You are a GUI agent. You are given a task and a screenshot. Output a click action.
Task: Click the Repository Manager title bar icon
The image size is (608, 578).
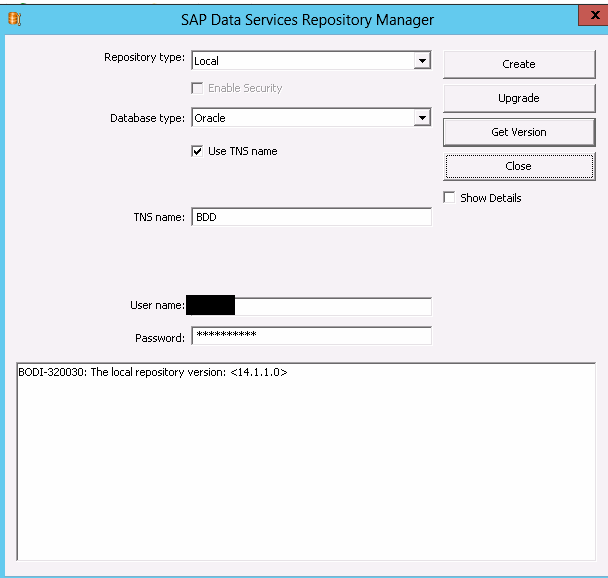pos(14,19)
